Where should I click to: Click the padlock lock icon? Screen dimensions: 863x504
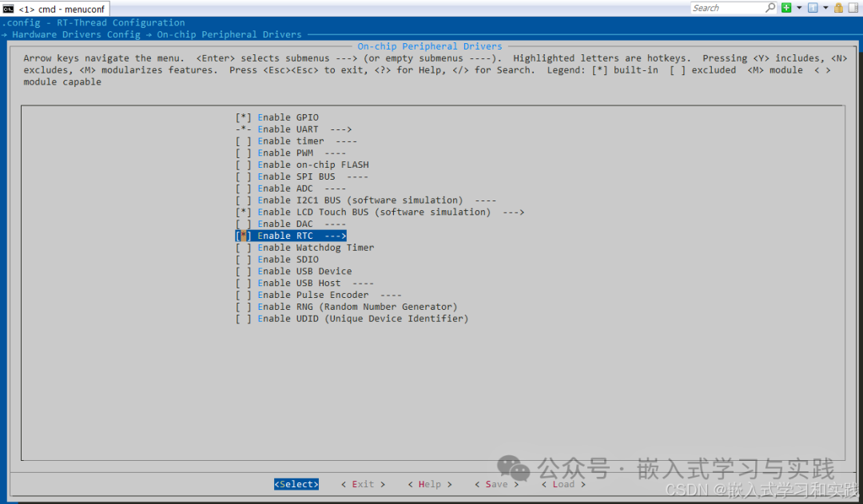(838, 8)
